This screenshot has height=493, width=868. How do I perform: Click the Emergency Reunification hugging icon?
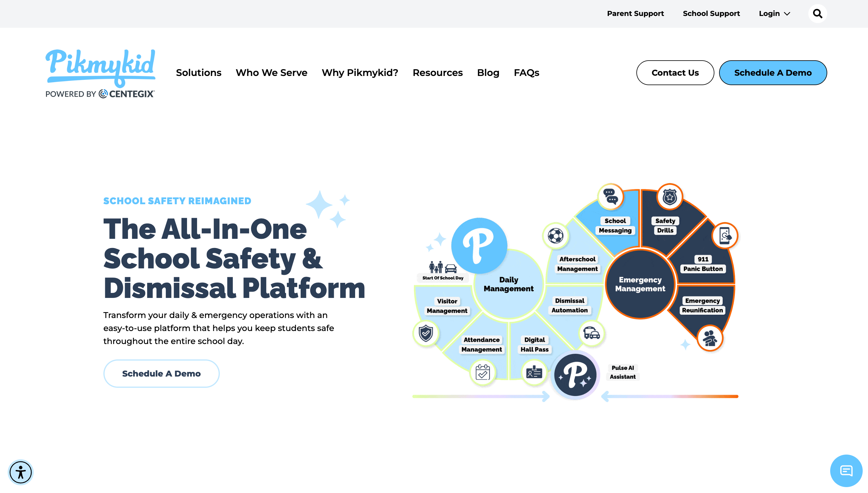pyautogui.click(x=710, y=338)
